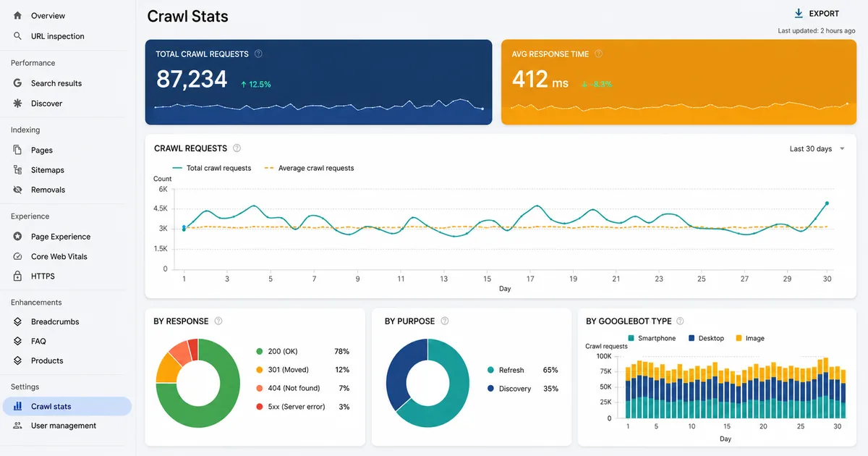Open help icon beside By Purpose title
The width and height of the screenshot is (868, 456).
[x=445, y=321]
